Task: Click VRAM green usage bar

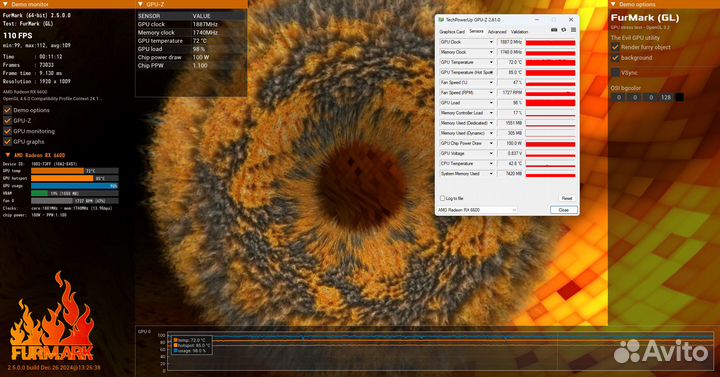Action: pyautogui.click(x=39, y=193)
